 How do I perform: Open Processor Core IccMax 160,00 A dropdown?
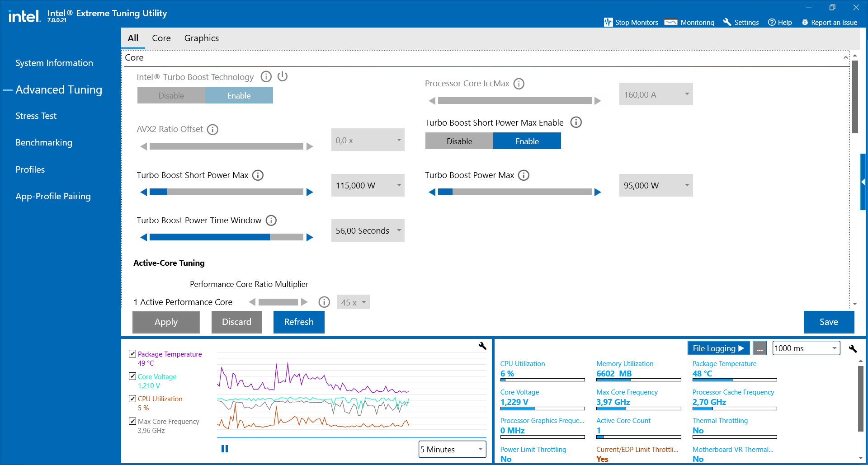click(656, 94)
